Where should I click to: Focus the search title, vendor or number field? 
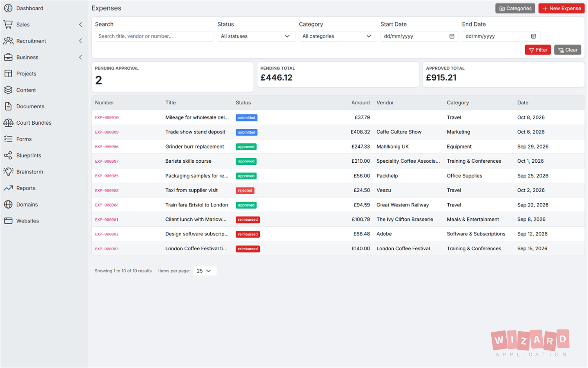click(x=154, y=36)
